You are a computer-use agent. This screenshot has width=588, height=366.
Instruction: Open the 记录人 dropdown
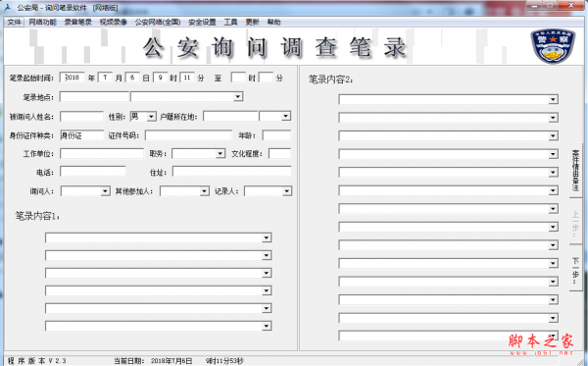tap(268, 191)
